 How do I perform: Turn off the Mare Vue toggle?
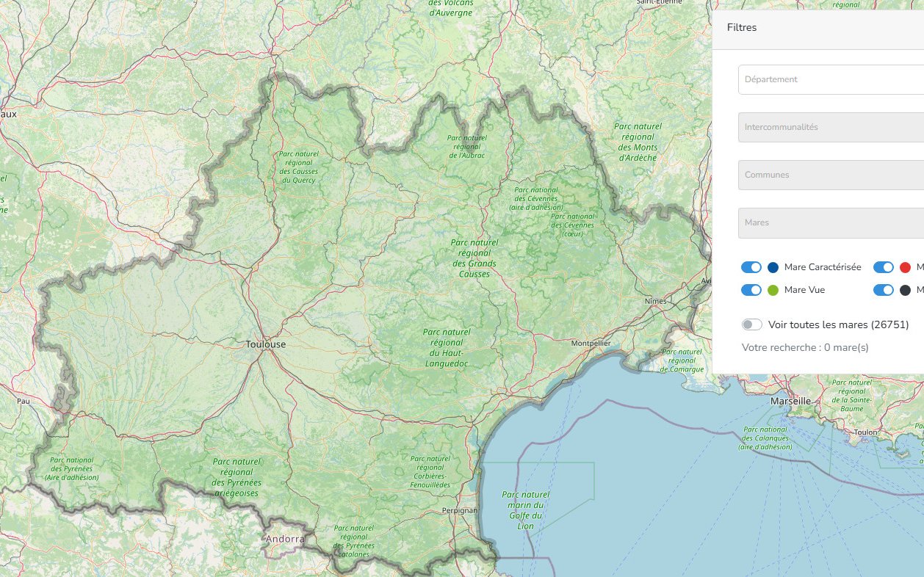click(751, 290)
